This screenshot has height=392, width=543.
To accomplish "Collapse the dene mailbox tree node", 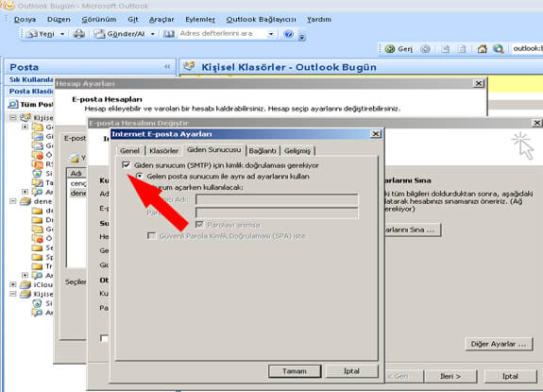I will tap(13, 201).
